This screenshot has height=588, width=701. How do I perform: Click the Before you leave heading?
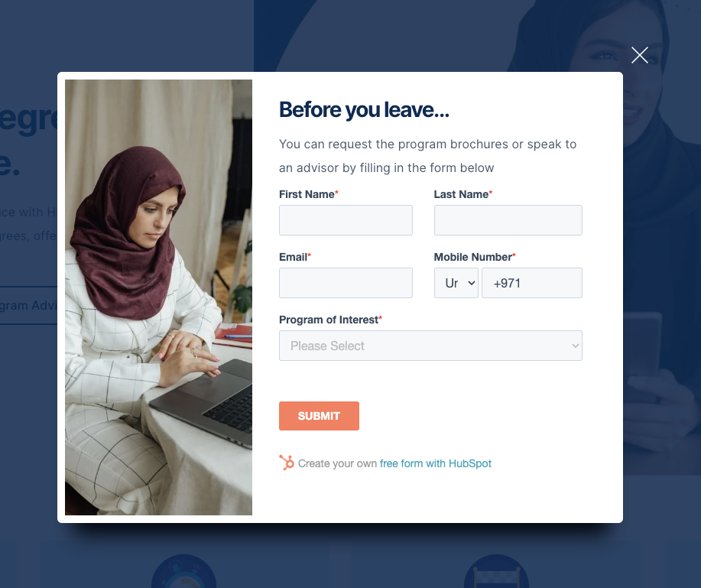[364, 109]
